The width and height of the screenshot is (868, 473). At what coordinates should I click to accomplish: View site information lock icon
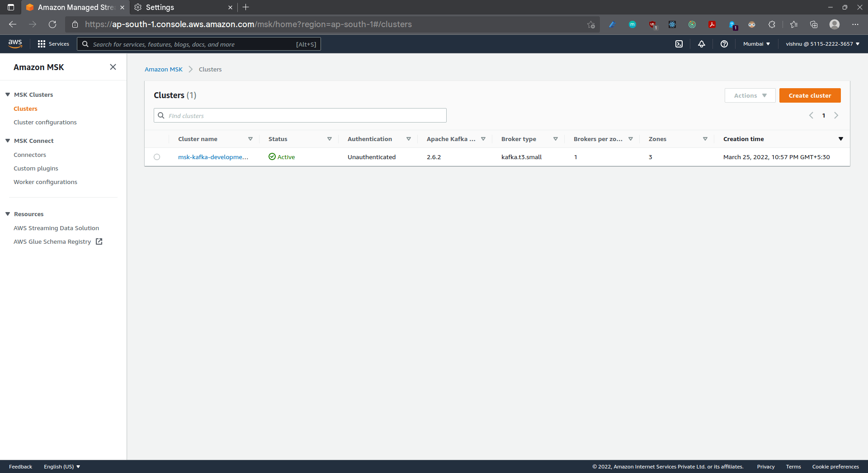tap(75, 24)
